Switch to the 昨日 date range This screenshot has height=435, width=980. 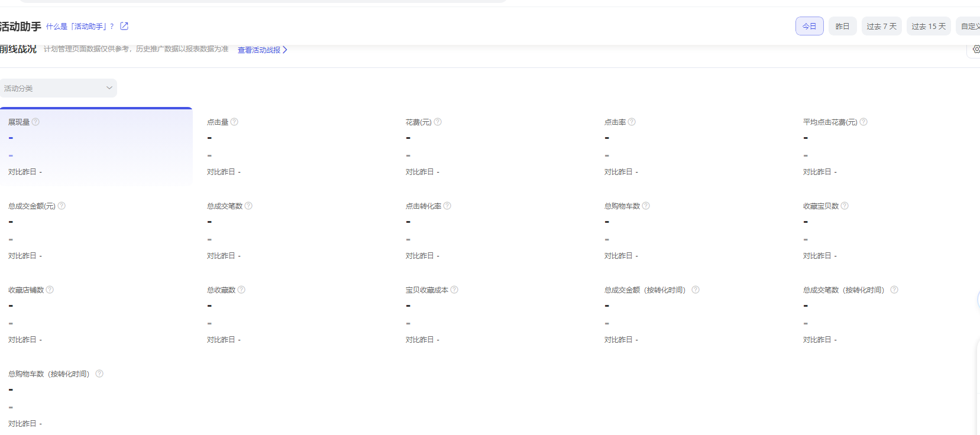[x=842, y=26]
